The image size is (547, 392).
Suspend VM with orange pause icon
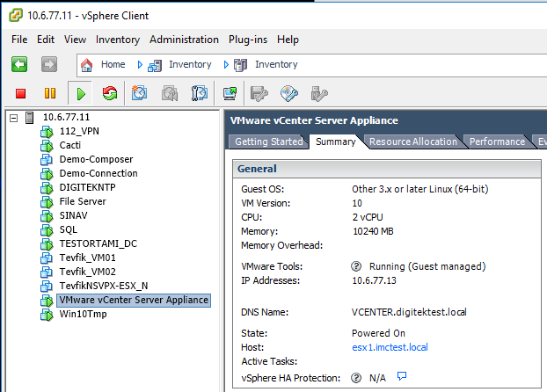tap(50, 93)
